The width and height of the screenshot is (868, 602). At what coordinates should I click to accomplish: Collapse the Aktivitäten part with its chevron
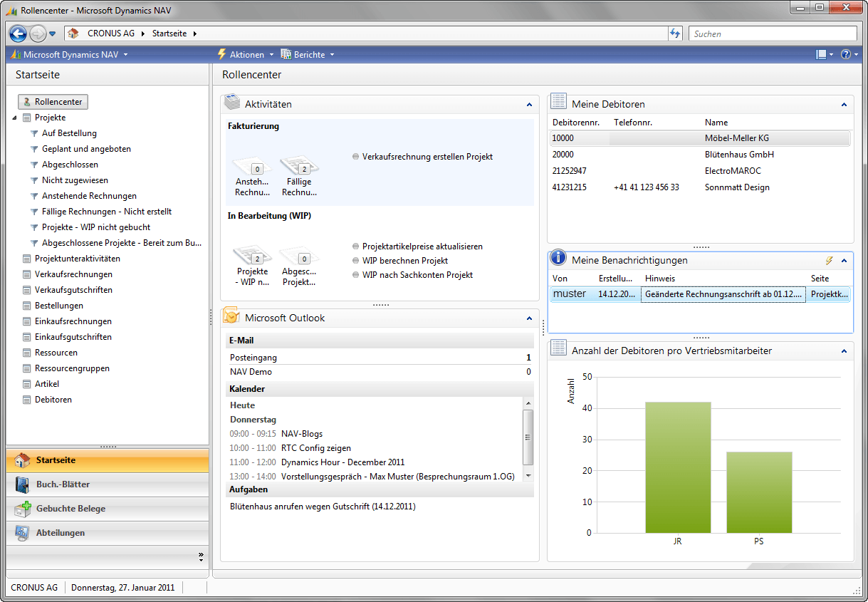[x=529, y=105]
